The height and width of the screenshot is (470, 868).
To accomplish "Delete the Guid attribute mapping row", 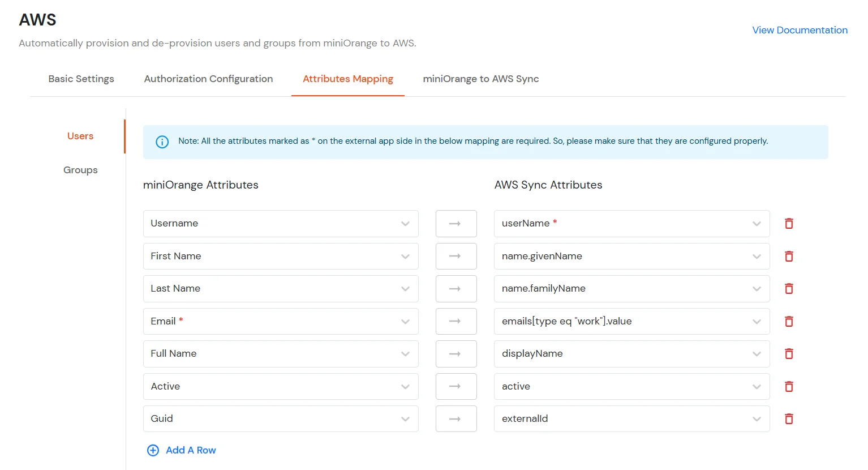I will point(788,418).
